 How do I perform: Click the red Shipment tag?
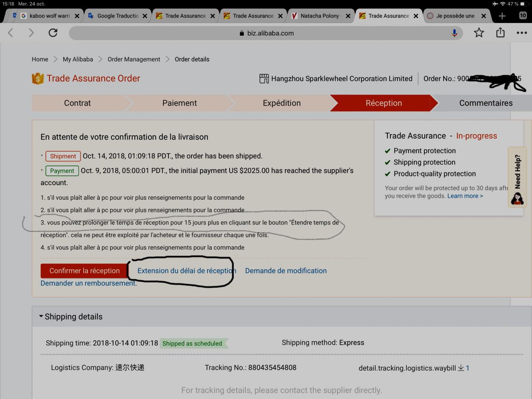tap(63, 156)
